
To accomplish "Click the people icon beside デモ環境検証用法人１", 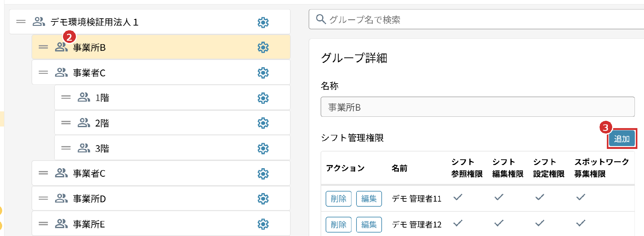I will [x=39, y=21].
